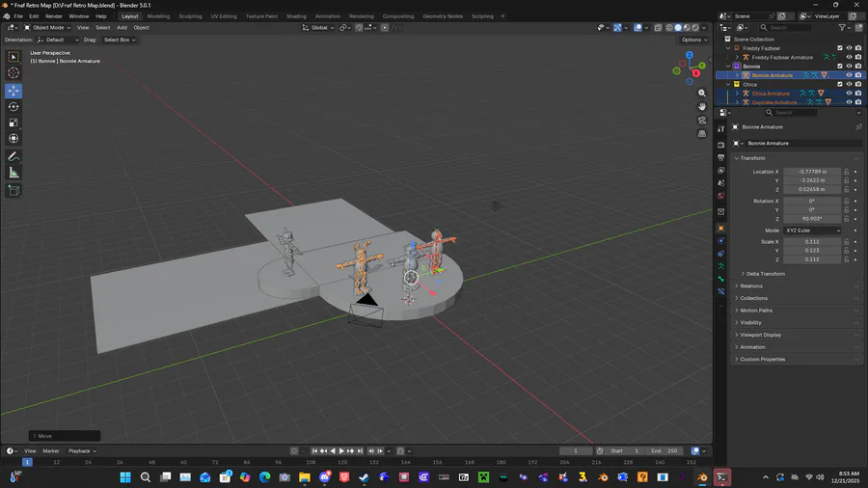Viewport: 868px width, 488px height.
Task: Lock the Location X property
Action: 847,172
